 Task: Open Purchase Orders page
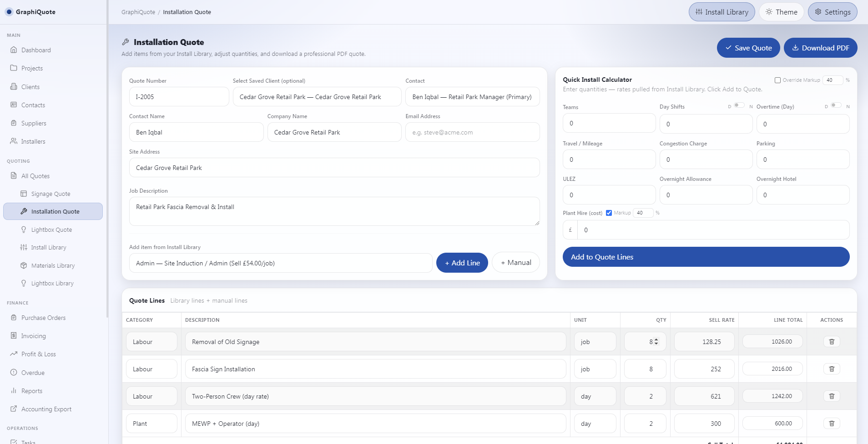43,318
